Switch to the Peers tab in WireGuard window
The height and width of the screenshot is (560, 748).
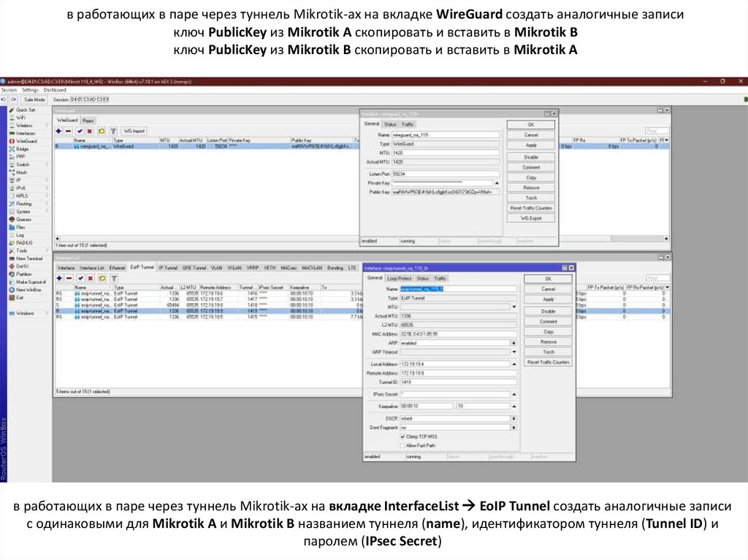click(88, 120)
